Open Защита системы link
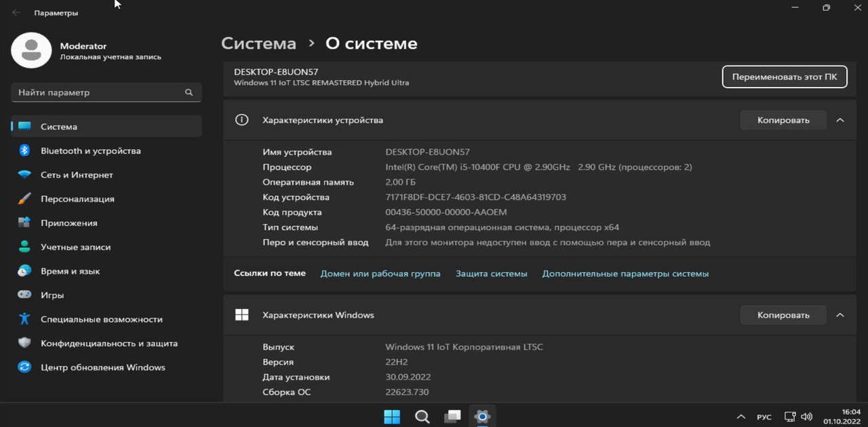Viewport: 868px width, 427px height. click(x=492, y=274)
